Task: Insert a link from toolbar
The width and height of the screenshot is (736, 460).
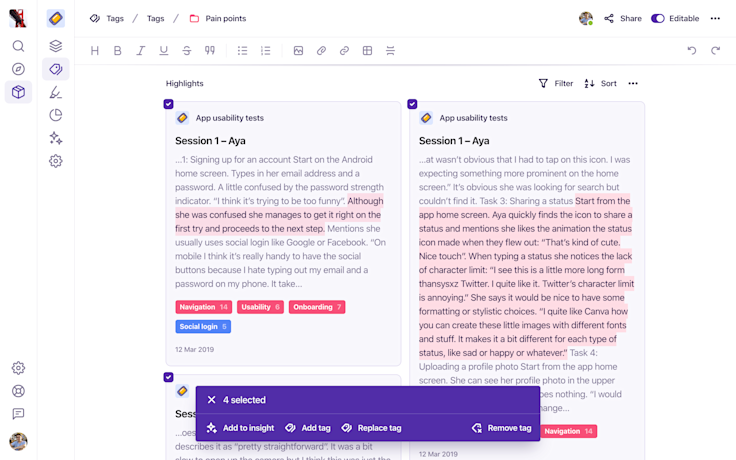Action: point(344,51)
